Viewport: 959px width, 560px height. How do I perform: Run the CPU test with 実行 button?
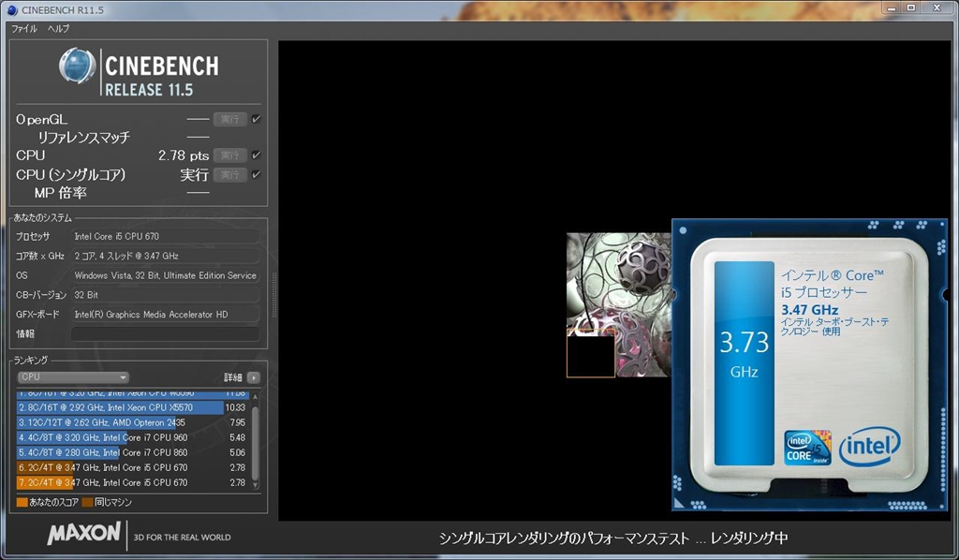click(230, 155)
